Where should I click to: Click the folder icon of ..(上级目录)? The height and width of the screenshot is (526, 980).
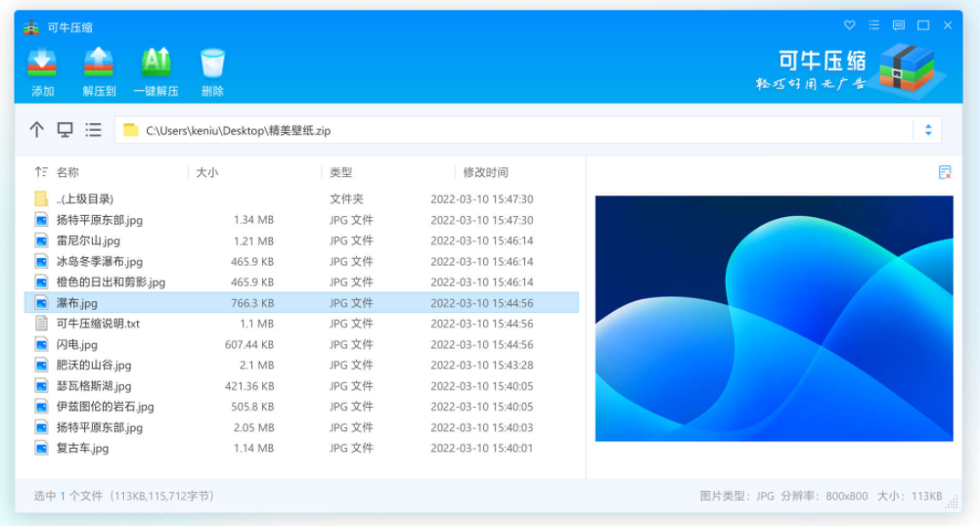click(x=41, y=199)
